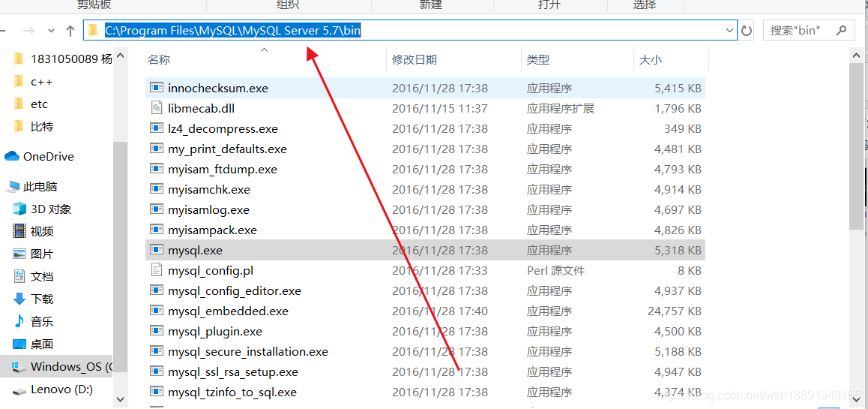The height and width of the screenshot is (409, 868).
Task: Select file name innochecksum.exe
Action: pyautogui.click(x=218, y=88)
